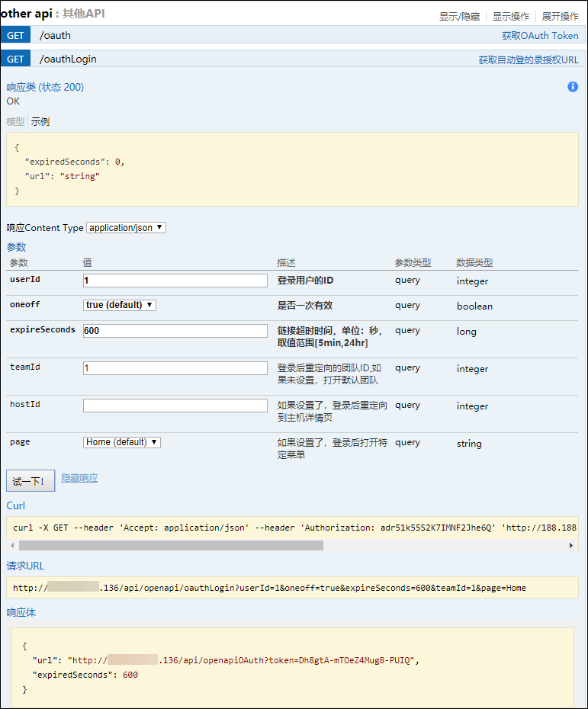The height and width of the screenshot is (709, 588).
Task: Click the 显示操作 link
Action: click(510, 16)
